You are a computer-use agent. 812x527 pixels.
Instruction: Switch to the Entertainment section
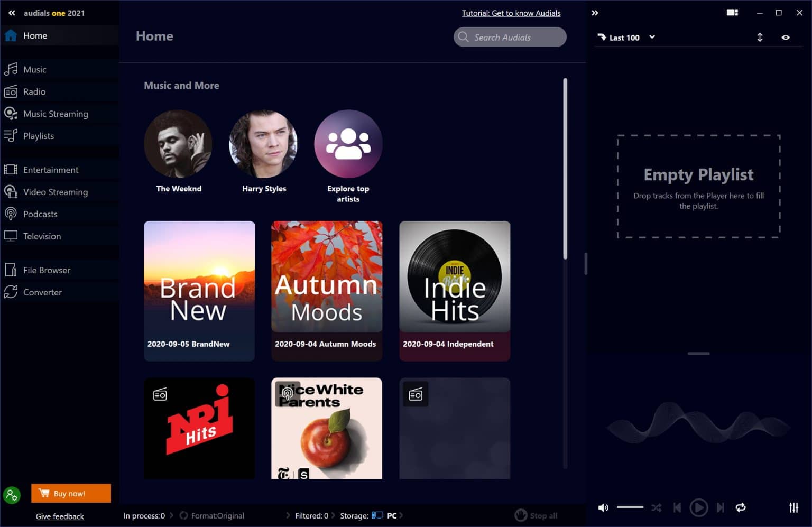click(51, 170)
